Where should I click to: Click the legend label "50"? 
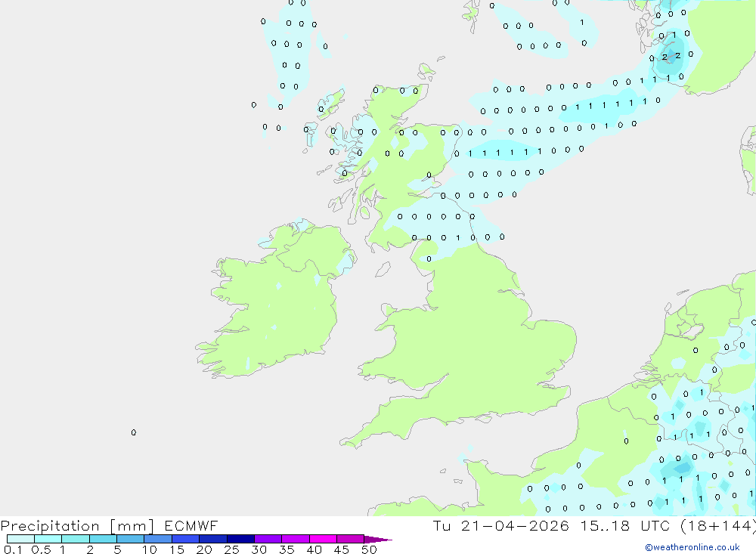coord(369,549)
